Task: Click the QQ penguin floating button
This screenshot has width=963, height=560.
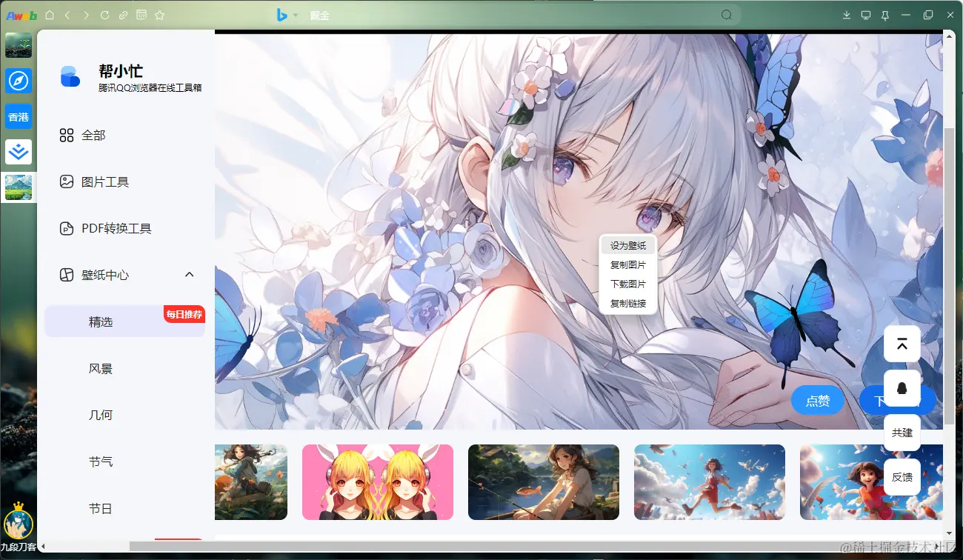Action: [x=902, y=388]
